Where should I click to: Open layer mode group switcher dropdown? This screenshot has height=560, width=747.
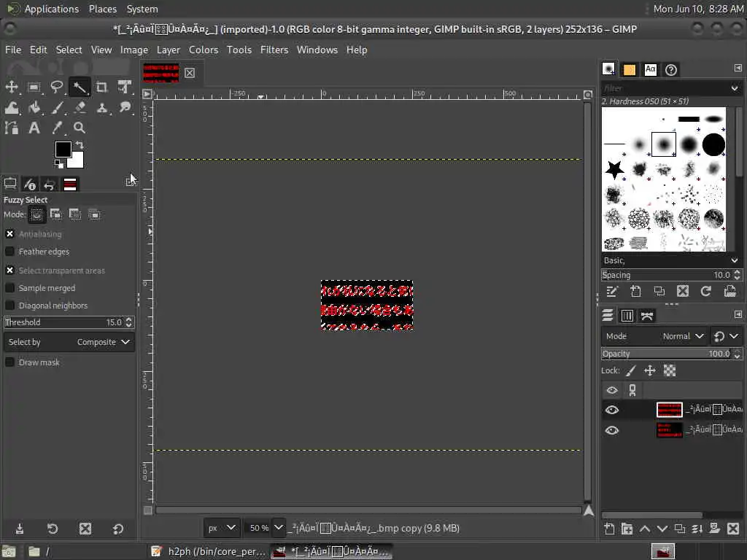click(726, 336)
